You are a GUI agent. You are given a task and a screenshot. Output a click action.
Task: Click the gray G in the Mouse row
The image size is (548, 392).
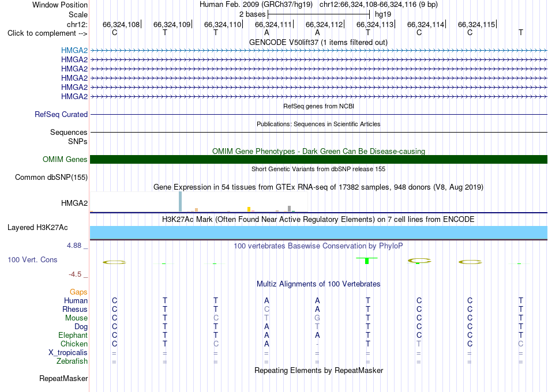[317, 318]
